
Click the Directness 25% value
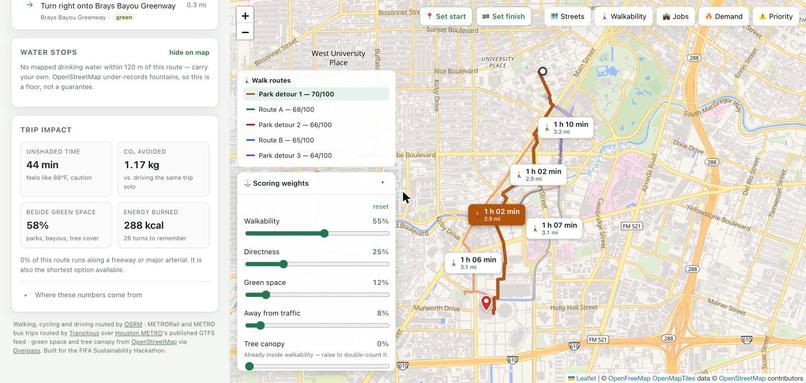[x=380, y=252]
